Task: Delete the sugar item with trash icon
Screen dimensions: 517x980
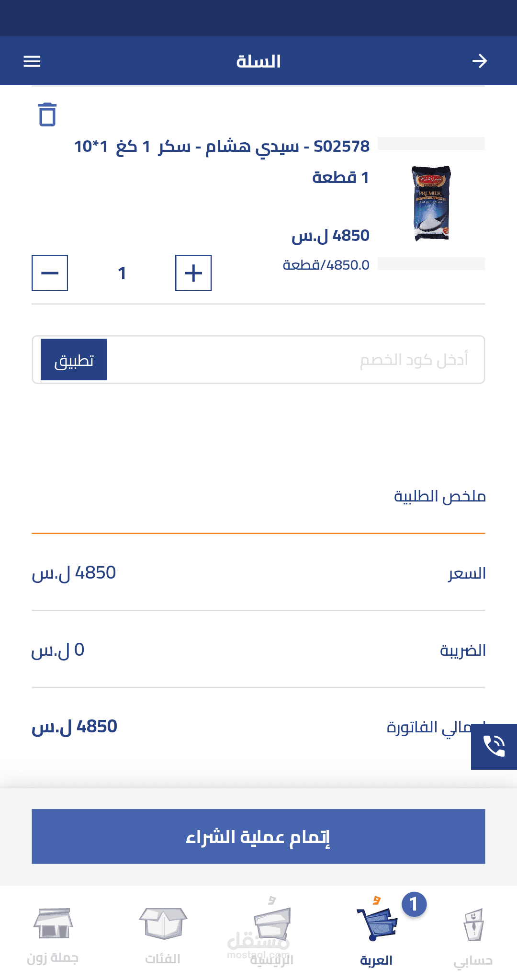Action: click(47, 114)
